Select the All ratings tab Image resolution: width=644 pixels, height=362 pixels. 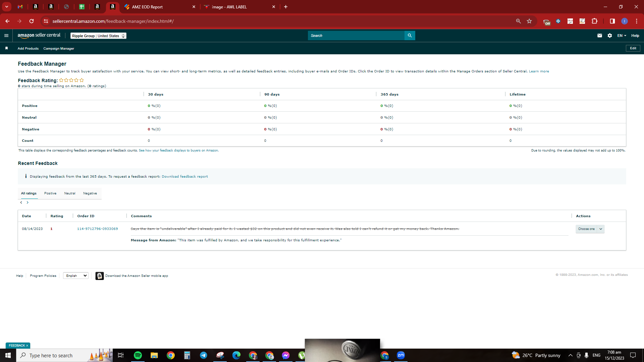(x=29, y=193)
